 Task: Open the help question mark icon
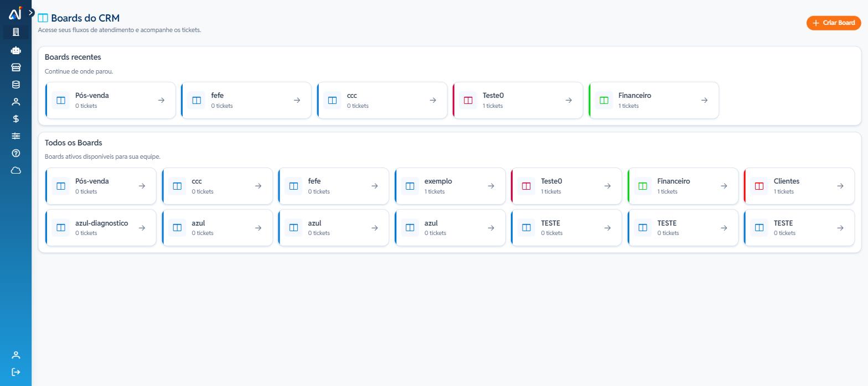tap(15, 153)
